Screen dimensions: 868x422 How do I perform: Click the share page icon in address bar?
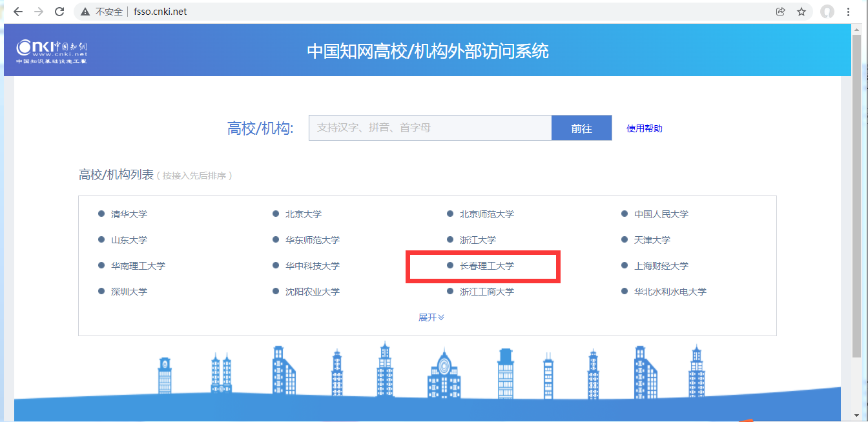(x=781, y=12)
